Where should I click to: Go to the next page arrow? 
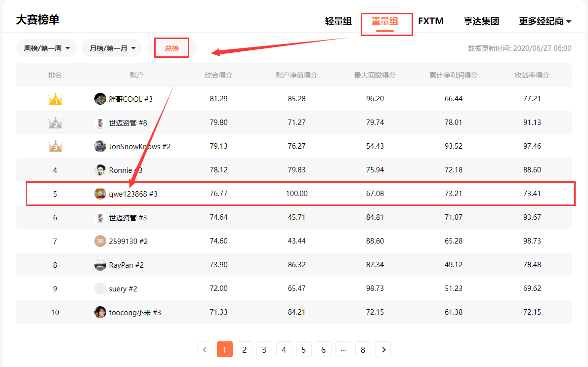pos(383,350)
